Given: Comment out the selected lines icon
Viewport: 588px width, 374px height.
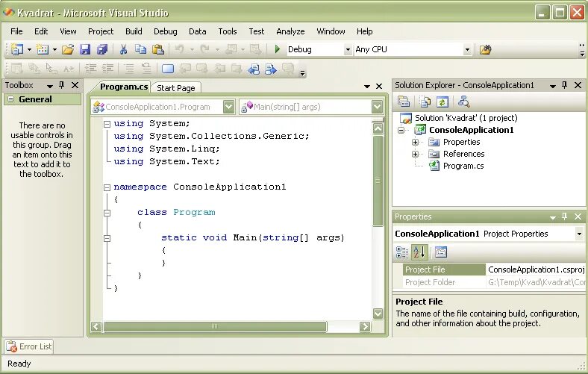Looking at the screenshot, I should [x=129, y=68].
